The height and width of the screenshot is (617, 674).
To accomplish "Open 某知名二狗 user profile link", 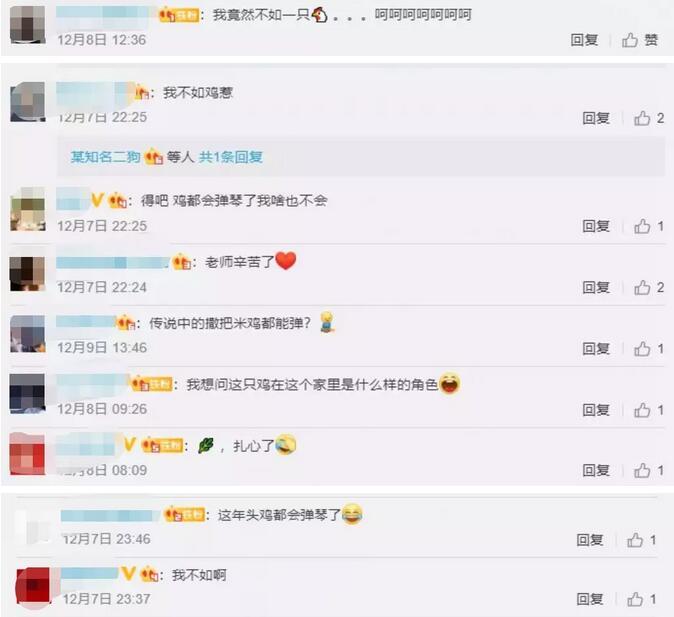I will [x=106, y=157].
